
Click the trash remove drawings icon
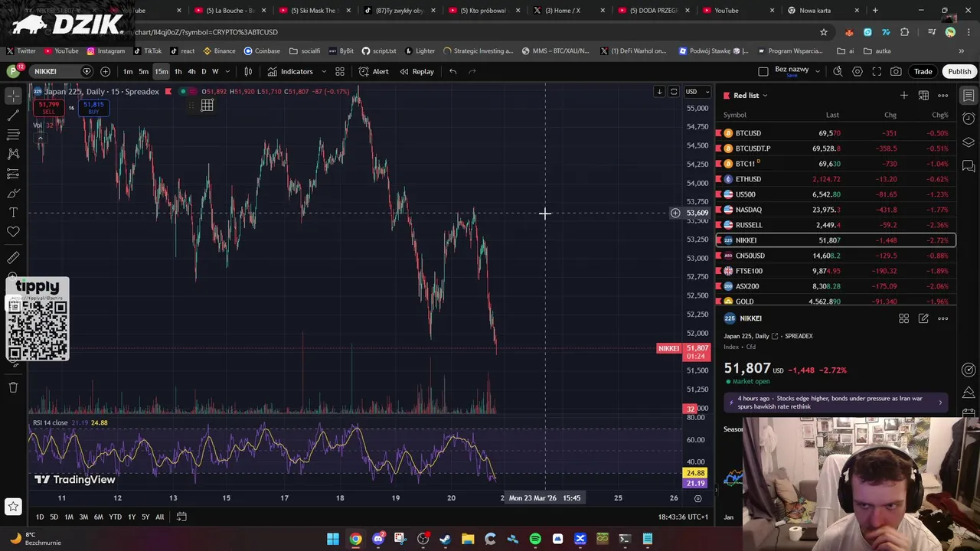(x=13, y=387)
